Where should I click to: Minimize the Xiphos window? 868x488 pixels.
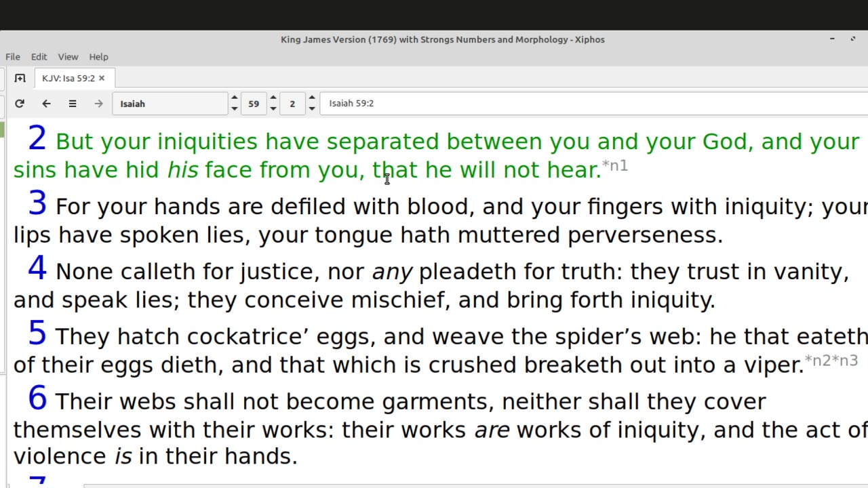pos(832,39)
